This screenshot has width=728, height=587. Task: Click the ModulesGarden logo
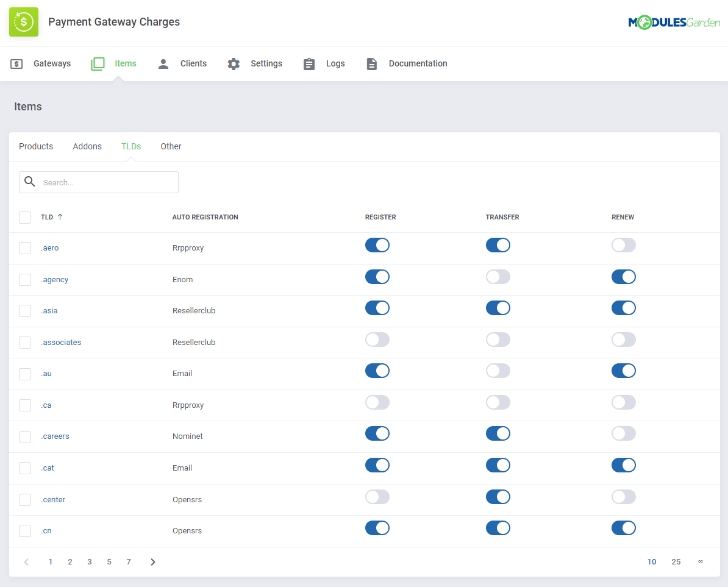674,23
